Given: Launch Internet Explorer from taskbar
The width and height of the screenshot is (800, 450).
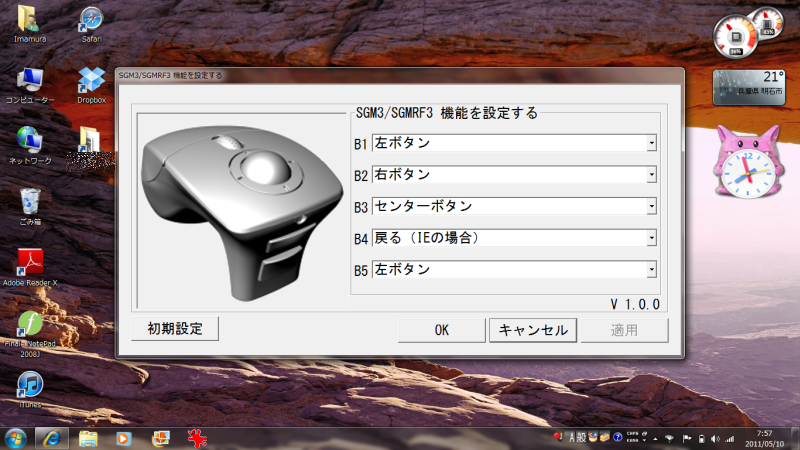Looking at the screenshot, I should 52,438.
